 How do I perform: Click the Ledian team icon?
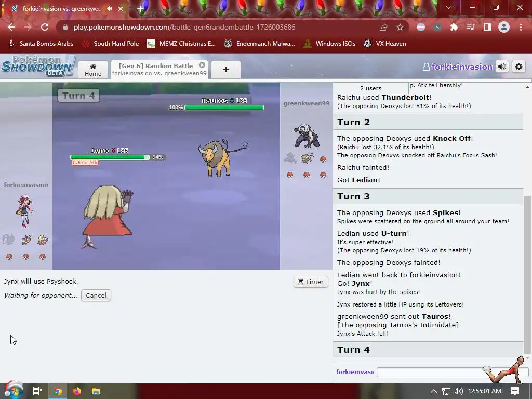(26, 240)
